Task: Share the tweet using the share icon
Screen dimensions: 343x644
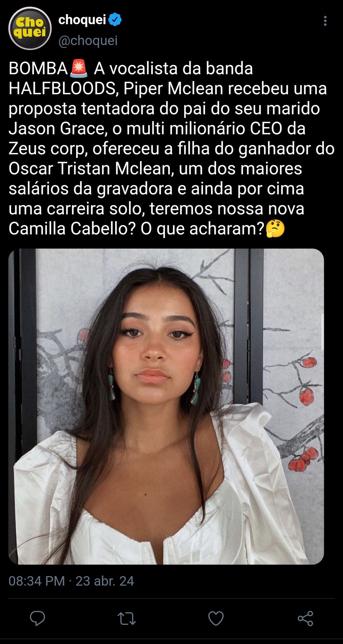Action: 305,619
